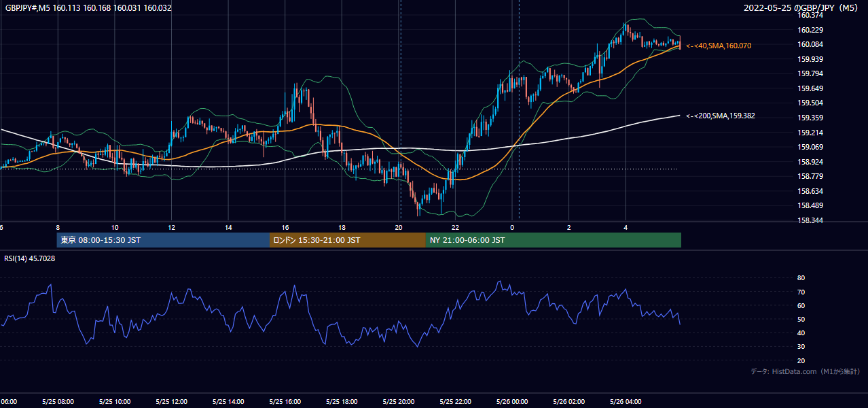Image resolution: width=868 pixels, height=408 pixels.
Task: Click the hour 10 tick label under the price chart
Action: pyautogui.click(x=115, y=228)
